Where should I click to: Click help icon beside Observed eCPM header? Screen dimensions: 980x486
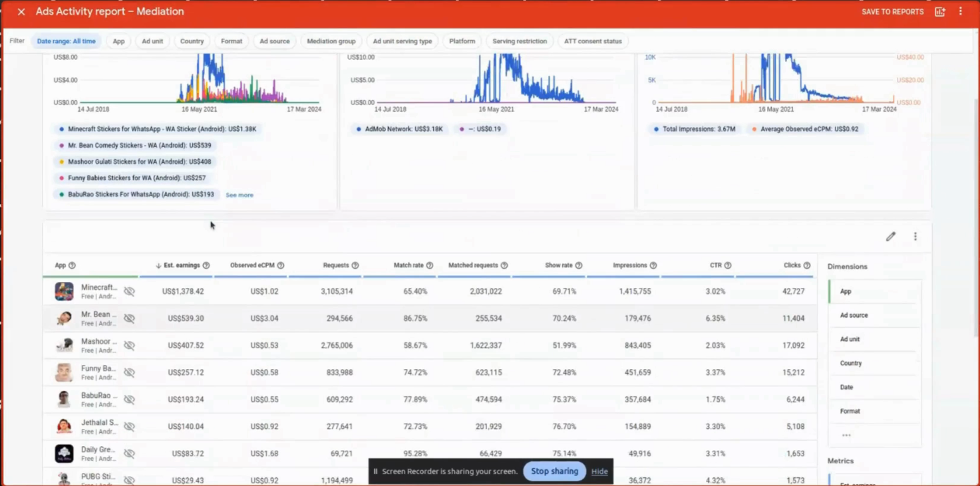[281, 265]
